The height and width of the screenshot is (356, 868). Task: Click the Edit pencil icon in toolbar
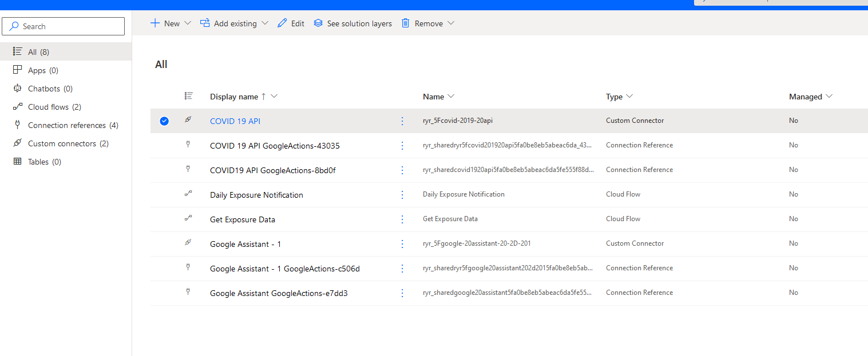(x=282, y=23)
